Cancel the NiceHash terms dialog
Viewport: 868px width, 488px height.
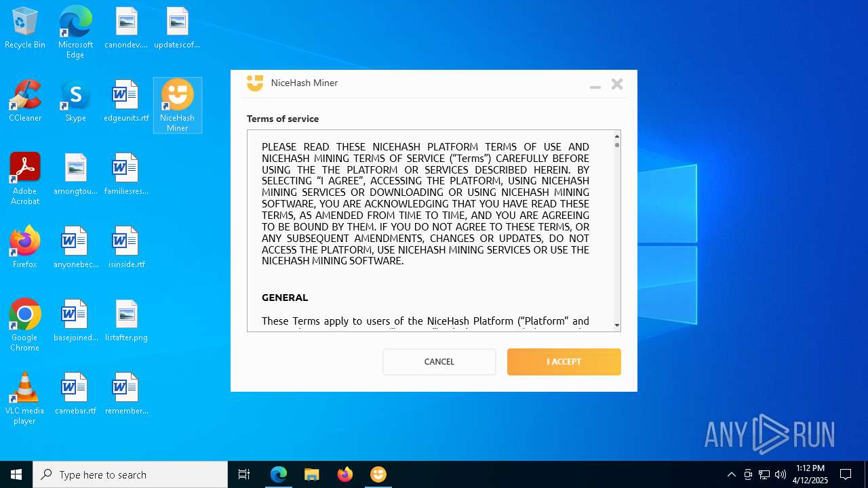pos(439,361)
